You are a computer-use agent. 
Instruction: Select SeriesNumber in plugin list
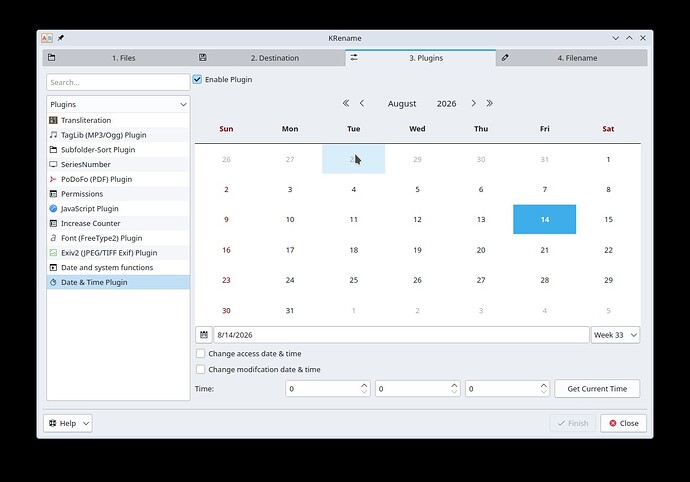118,164
